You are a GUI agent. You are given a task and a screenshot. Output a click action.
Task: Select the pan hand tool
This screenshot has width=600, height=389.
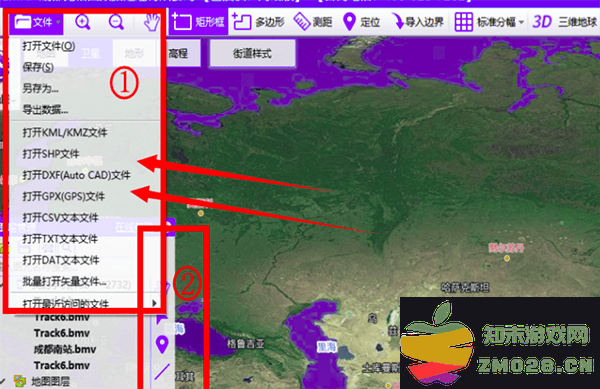point(151,22)
